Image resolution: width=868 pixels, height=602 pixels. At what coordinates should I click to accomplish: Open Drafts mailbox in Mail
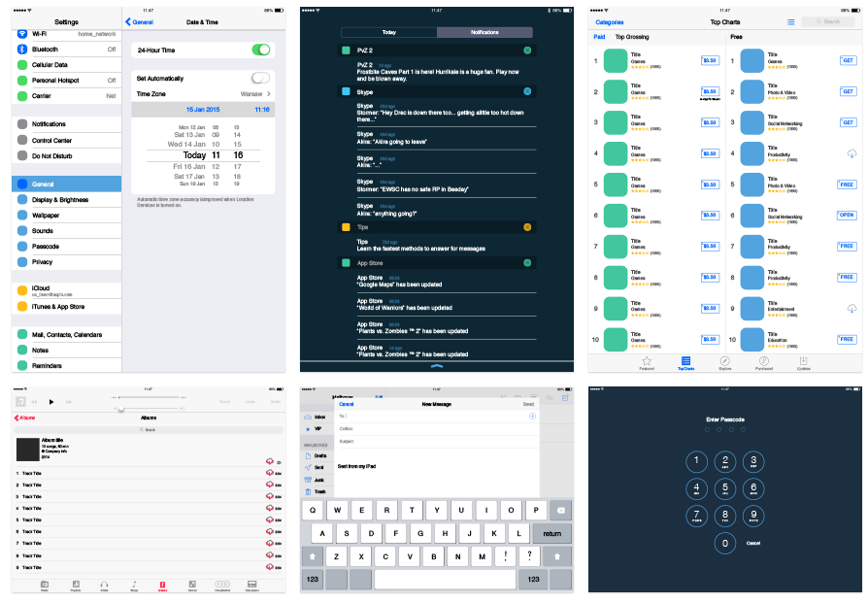316,455
